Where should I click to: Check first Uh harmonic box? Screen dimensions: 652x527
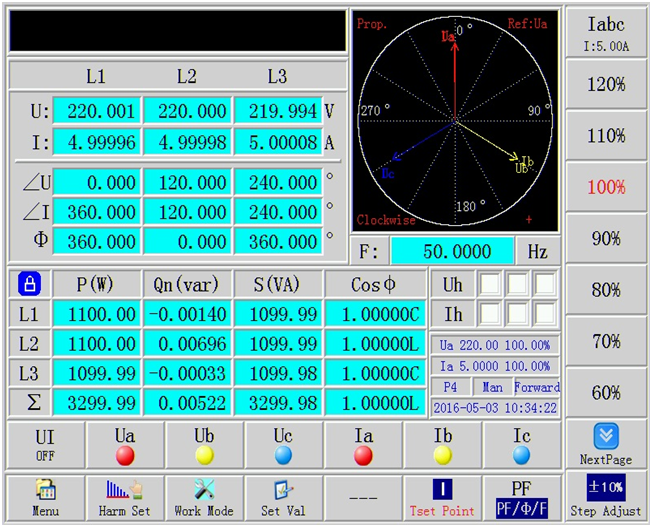[491, 284]
